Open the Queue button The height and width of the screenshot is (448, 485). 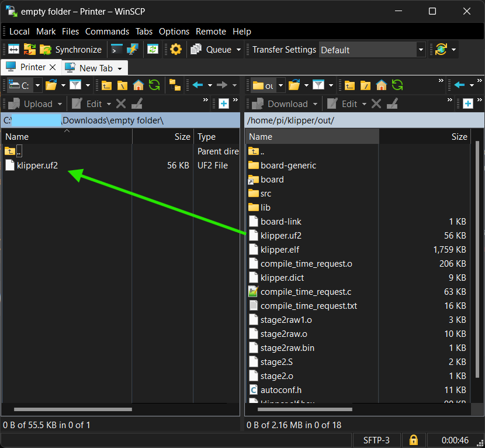click(210, 50)
